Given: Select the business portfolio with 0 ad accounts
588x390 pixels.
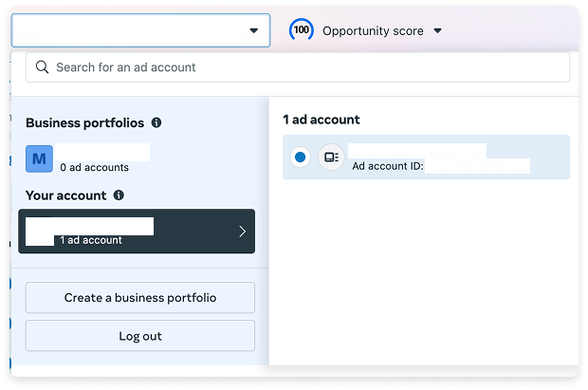Looking at the screenshot, I should pyautogui.click(x=88, y=158).
